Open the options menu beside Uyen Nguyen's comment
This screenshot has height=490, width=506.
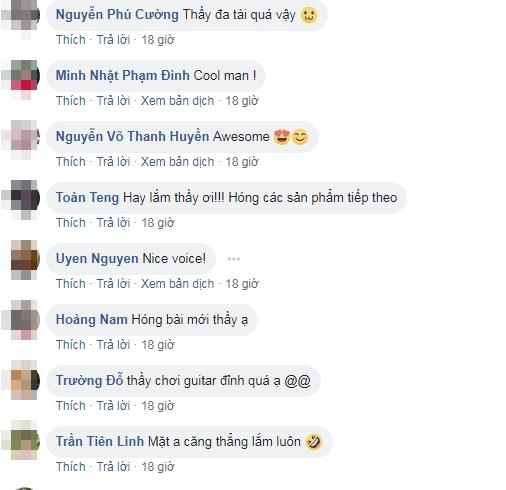point(234,259)
